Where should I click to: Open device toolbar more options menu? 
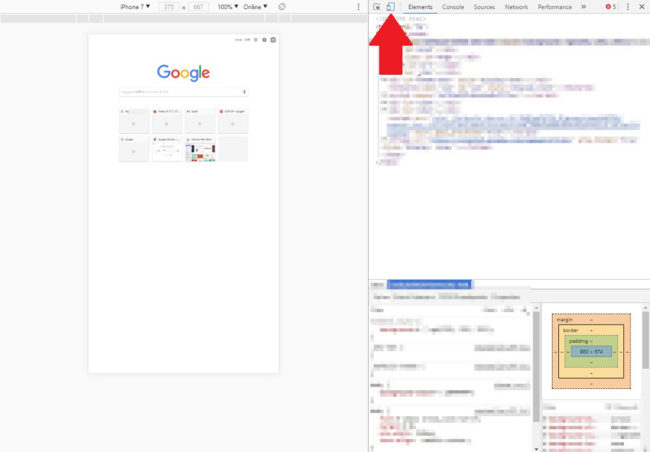coord(359,7)
